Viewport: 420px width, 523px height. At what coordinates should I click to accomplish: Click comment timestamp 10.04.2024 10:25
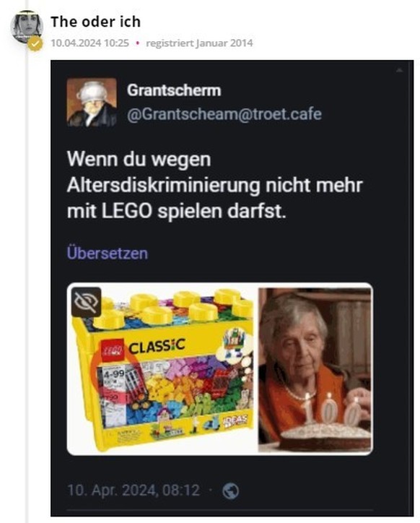point(89,43)
